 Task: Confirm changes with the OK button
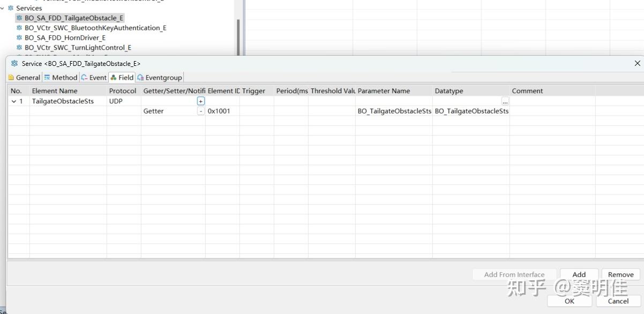coord(569,301)
